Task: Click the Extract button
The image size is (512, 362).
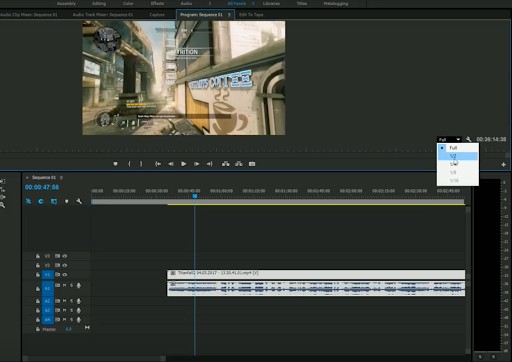Action: [x=239, y=164]
